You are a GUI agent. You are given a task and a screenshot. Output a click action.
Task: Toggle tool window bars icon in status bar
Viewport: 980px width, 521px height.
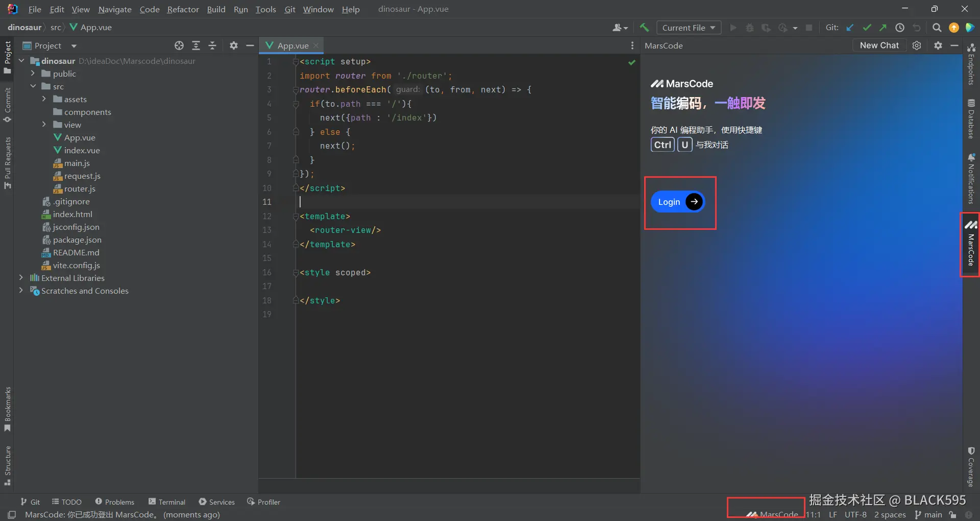[x=12, y=514]
